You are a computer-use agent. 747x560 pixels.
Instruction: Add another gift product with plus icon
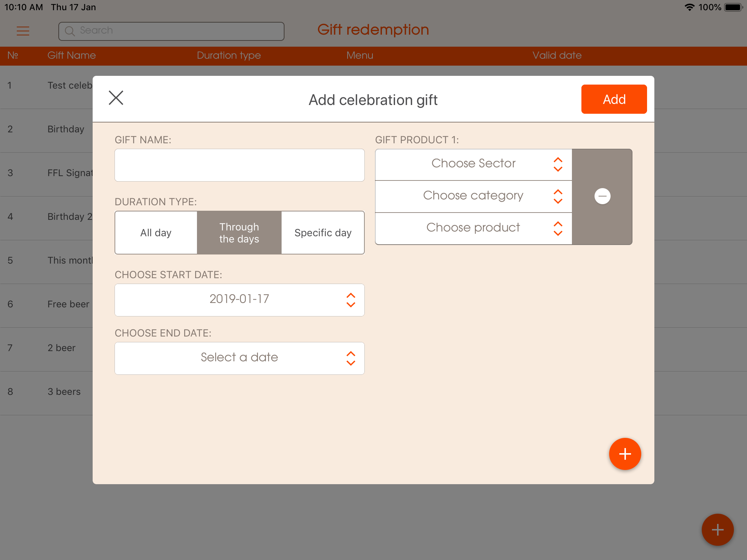click(625, 454)
